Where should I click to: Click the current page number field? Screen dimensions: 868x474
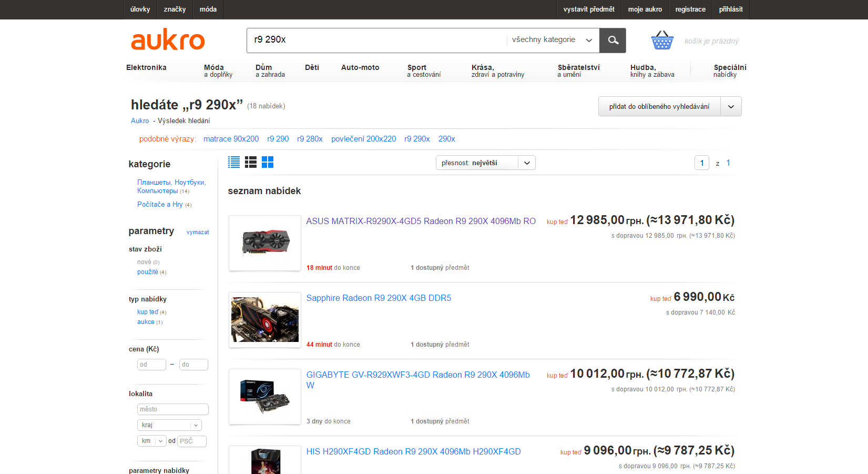702,163
